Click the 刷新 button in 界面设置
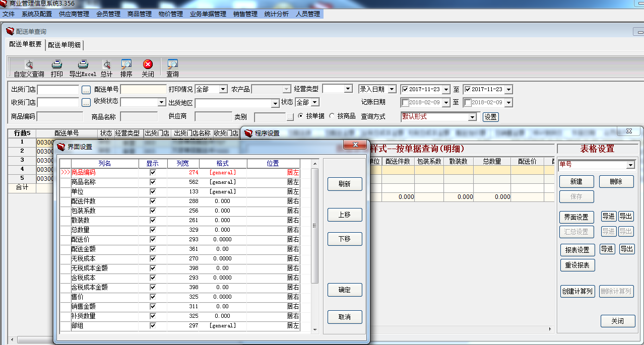 (x=345, y=184)
